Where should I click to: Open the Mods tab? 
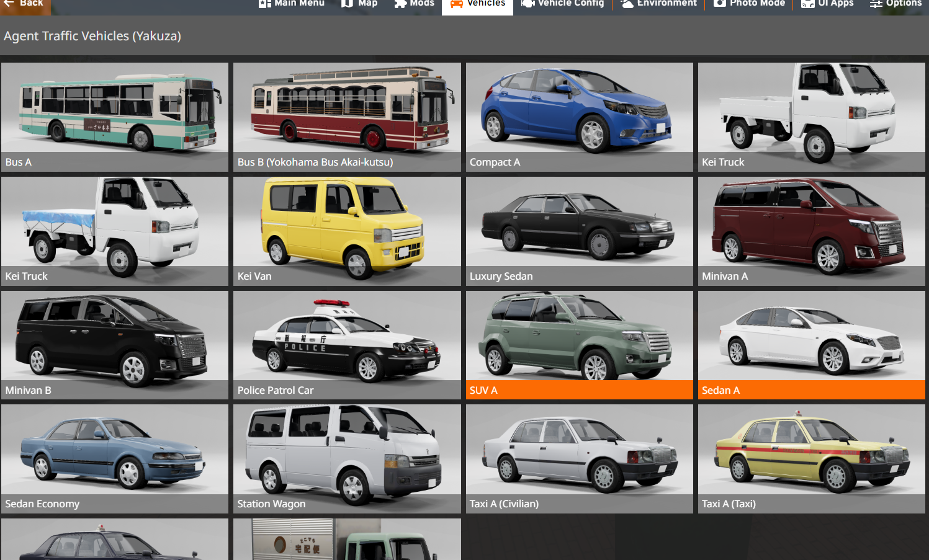coord(415,5)
